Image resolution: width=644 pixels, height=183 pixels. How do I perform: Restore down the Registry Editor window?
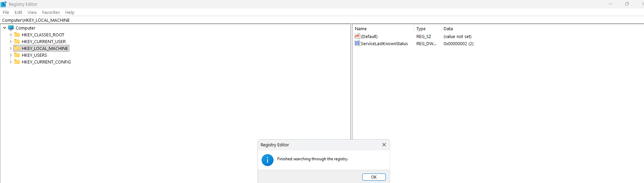[627, 4]
